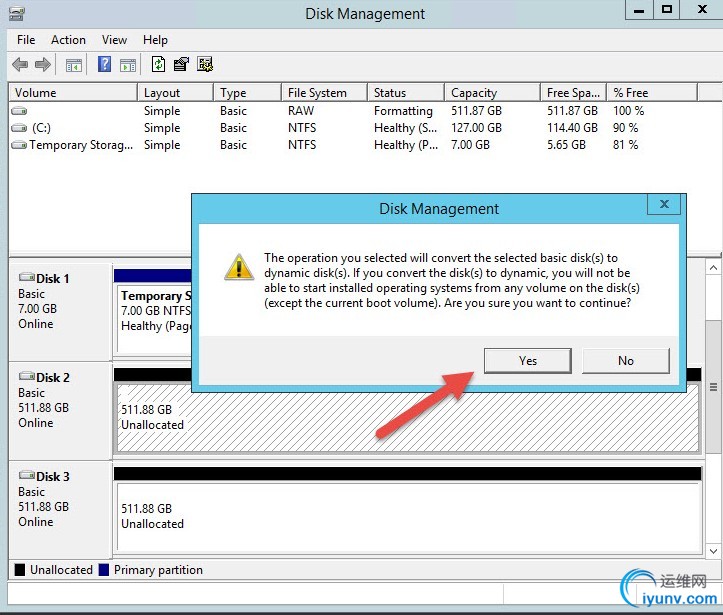Screen dimensions: 723x615
Task: Toggle the action pane toolbar icon
Action: click(x=128, y=65)
